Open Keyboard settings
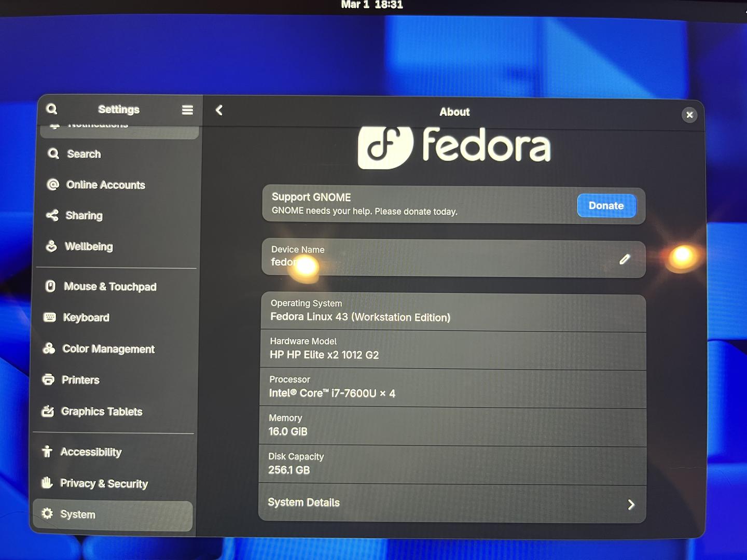Image resolution: width=747 pixels, height=560 pixels. point(115,317)
